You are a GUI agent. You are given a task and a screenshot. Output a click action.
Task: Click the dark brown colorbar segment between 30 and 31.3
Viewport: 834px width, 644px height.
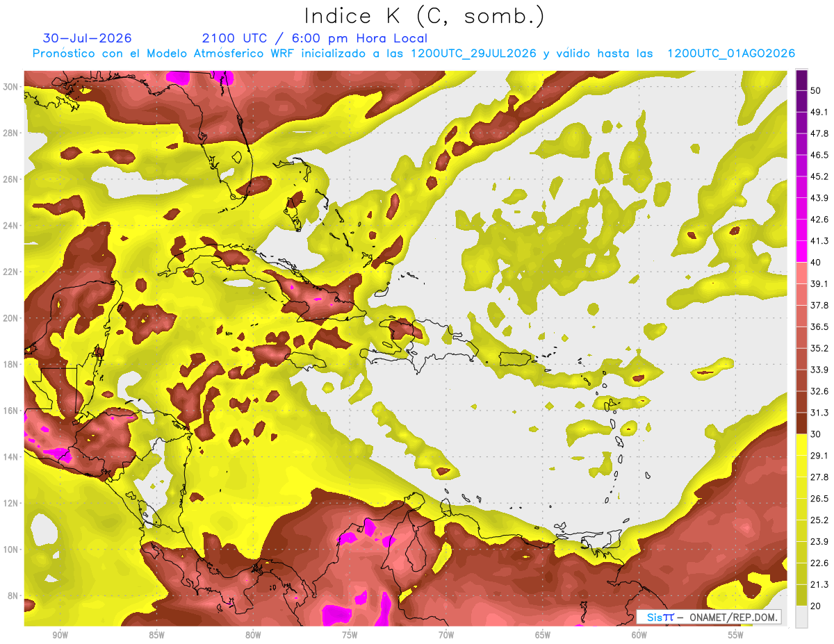coord(801,423)
